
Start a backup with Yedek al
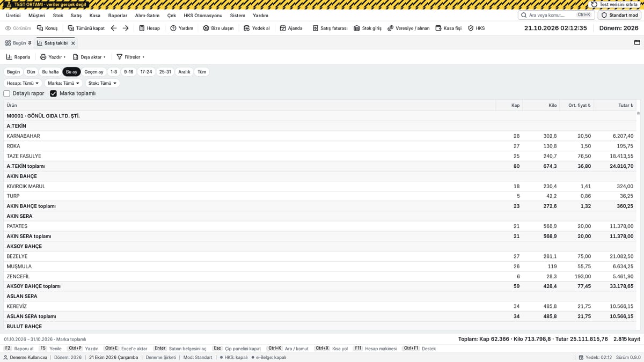pyautogui.click(x=257, y=28)
